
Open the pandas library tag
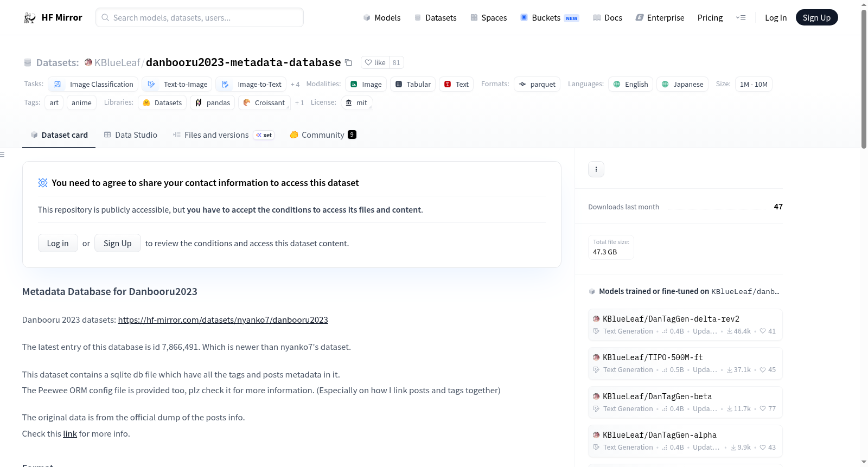pos(213,103)
